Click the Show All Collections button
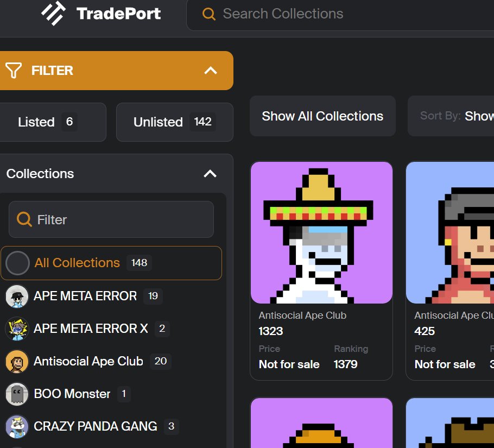Viewport: 494px width, 448px height. (322, 116)
